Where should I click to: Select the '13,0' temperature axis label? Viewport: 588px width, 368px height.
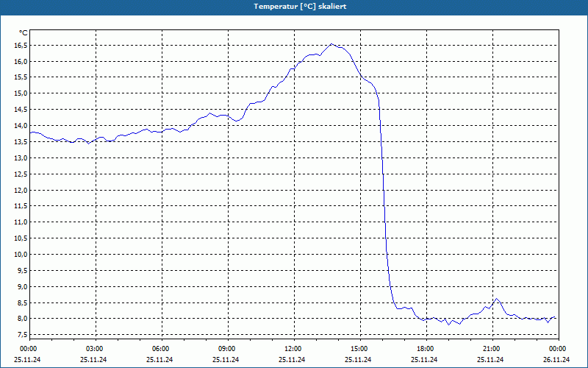click(x=21, y=158)
